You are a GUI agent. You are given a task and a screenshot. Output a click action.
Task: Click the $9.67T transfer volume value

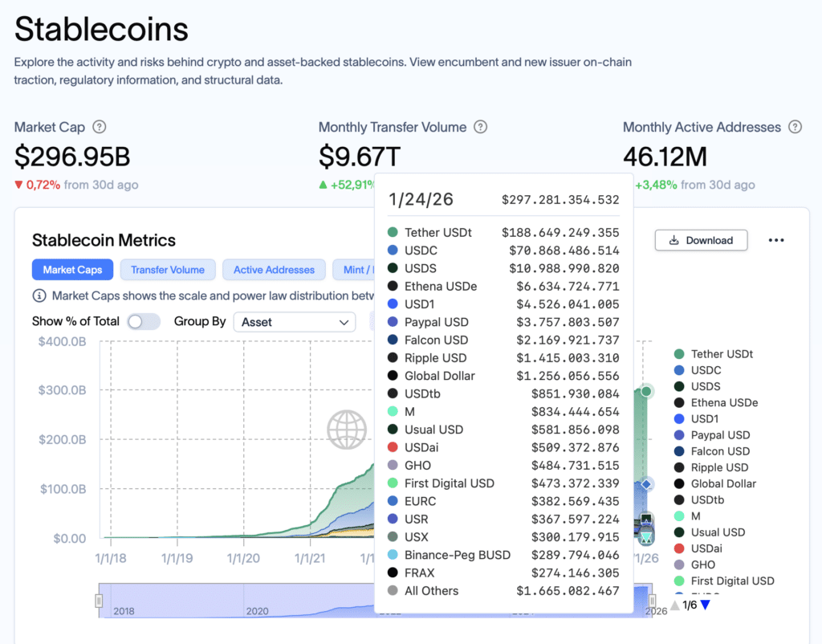(x=360, y=157)
